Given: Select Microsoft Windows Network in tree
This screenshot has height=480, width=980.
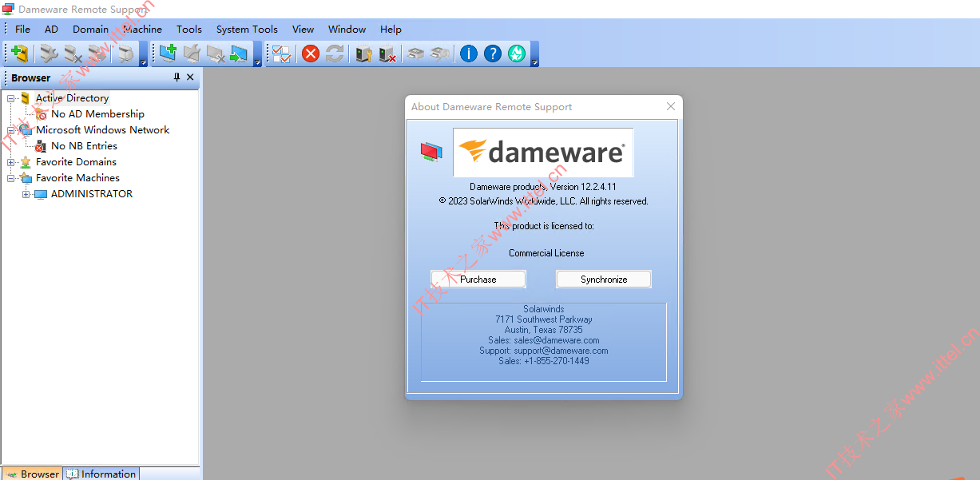Looking at the screenshot, I should (x=102, y=130).
